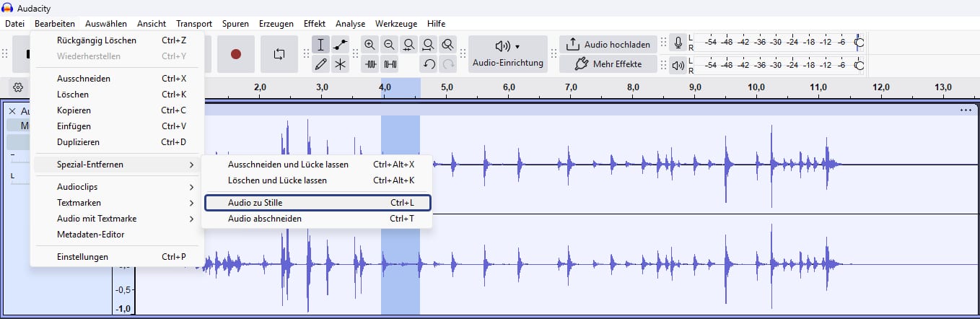Adjust the recording level slider knob
Image resolution: width=980 pixels, height=319 pixels.
click(859, 43)
